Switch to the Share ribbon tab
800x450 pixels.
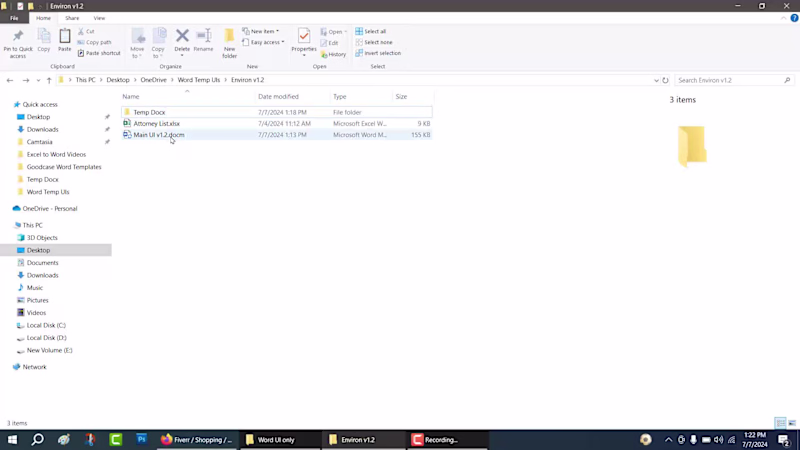[72, 18]
